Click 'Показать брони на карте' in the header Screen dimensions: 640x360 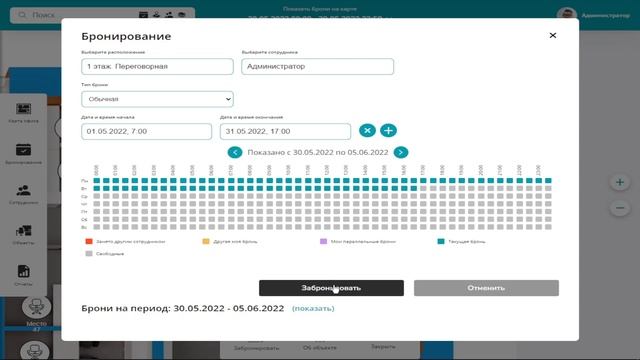(320, 9)
